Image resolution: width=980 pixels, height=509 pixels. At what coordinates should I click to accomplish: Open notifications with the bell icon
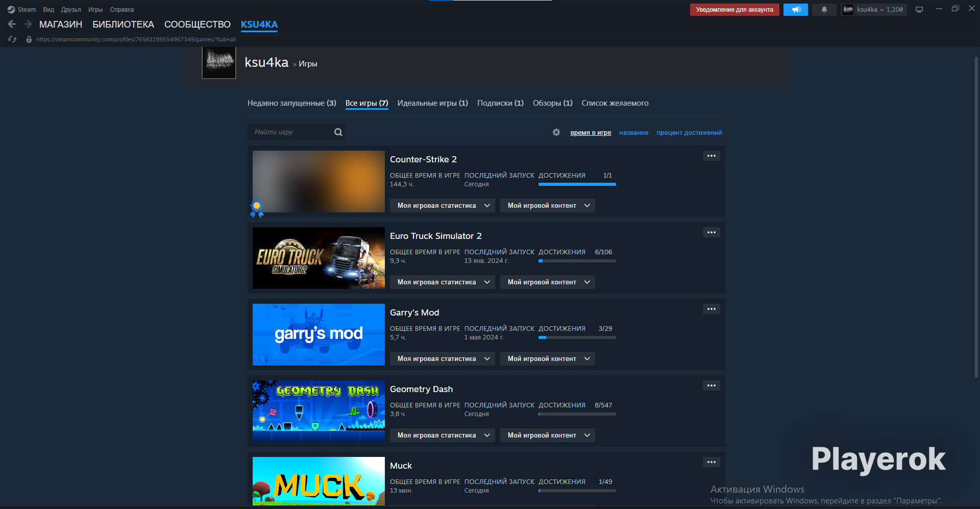click(824, 10)
